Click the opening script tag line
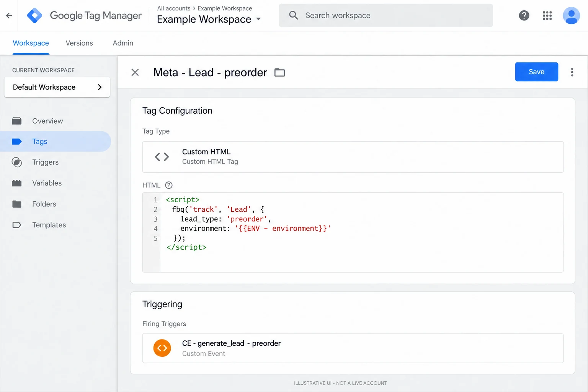The height and width of the screenshot is (392, 588). pyautogui.click(x=183, y=200)
